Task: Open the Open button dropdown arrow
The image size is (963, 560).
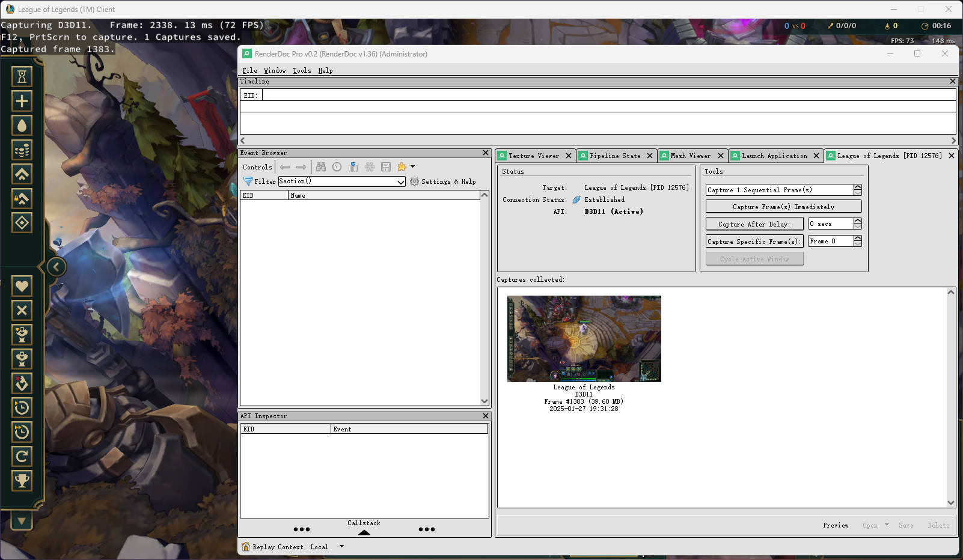Action: tap(885, 525)
